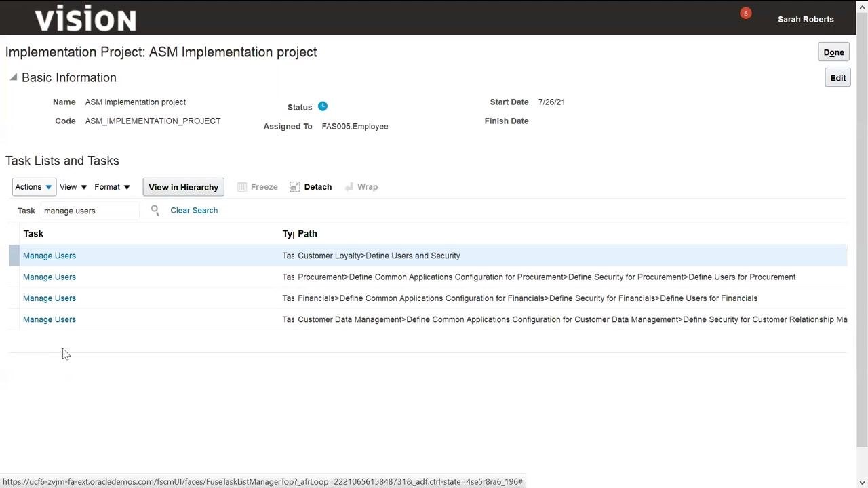
Task: Click the 'Task Lists and Tasks' heading
Action: click(x=62, y=161)
